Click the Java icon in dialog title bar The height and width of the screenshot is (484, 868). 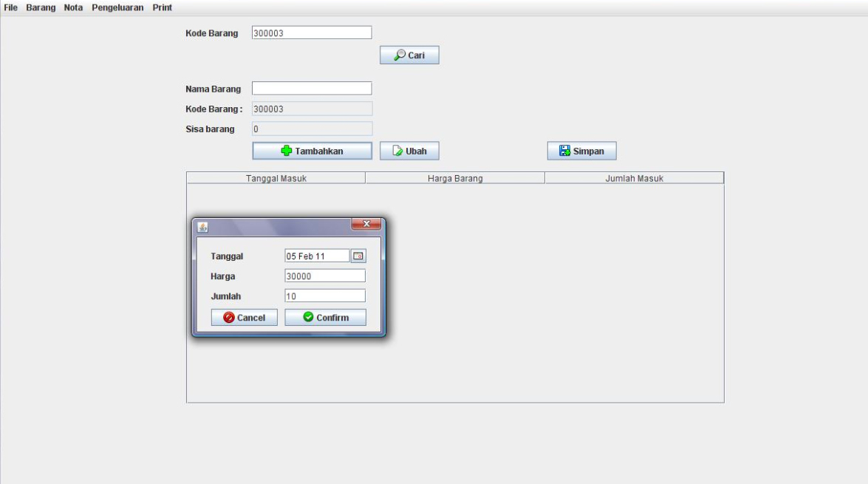tap(202, 227)
